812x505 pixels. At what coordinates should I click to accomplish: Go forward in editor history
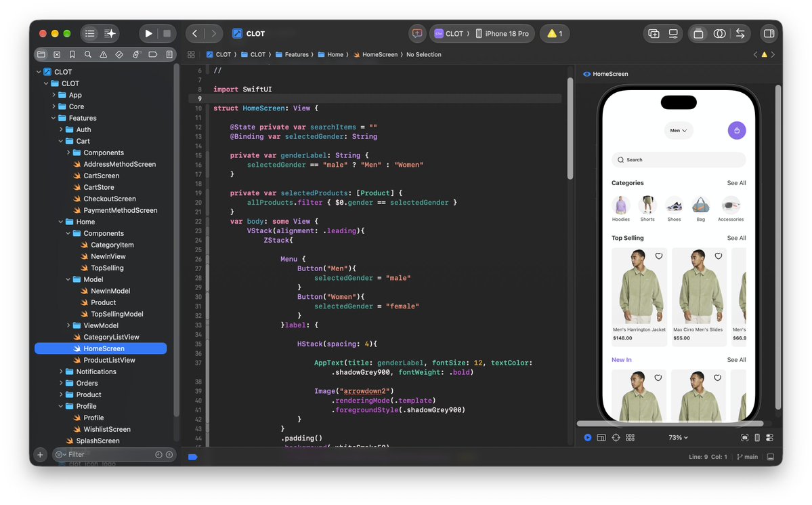coord(213,34)
